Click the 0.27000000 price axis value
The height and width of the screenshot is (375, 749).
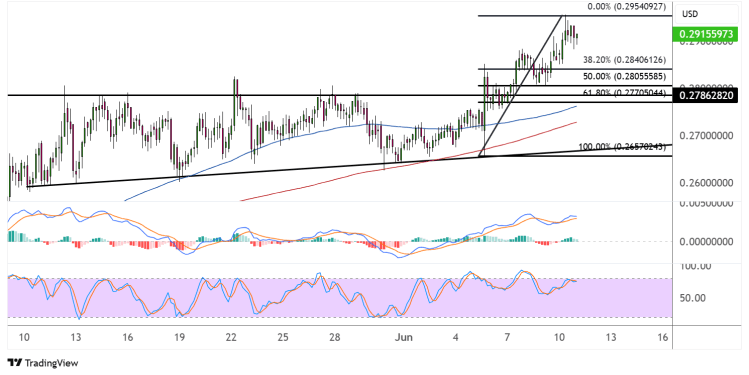coord(706,136)
